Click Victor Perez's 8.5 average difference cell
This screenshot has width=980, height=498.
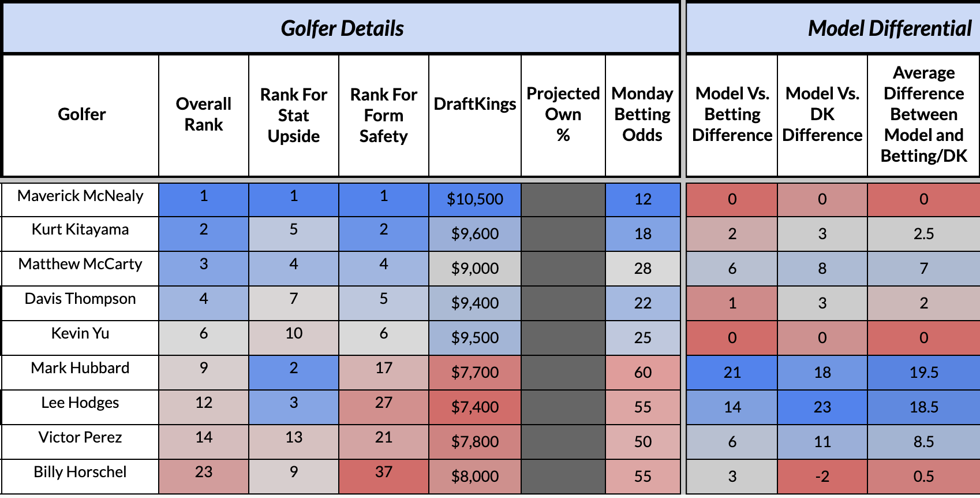[x=923, y=442]
